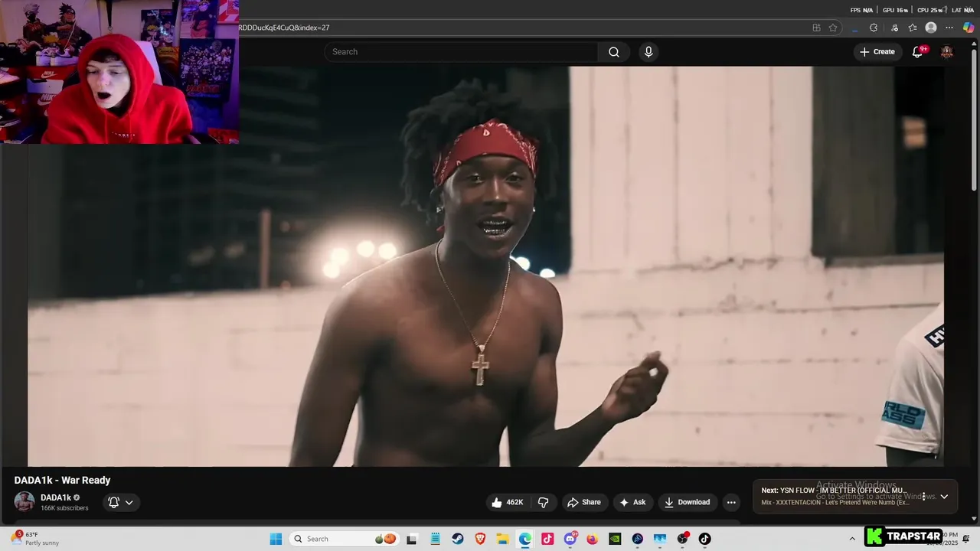Add page to Edge favorites star

(x=833, y=28)
